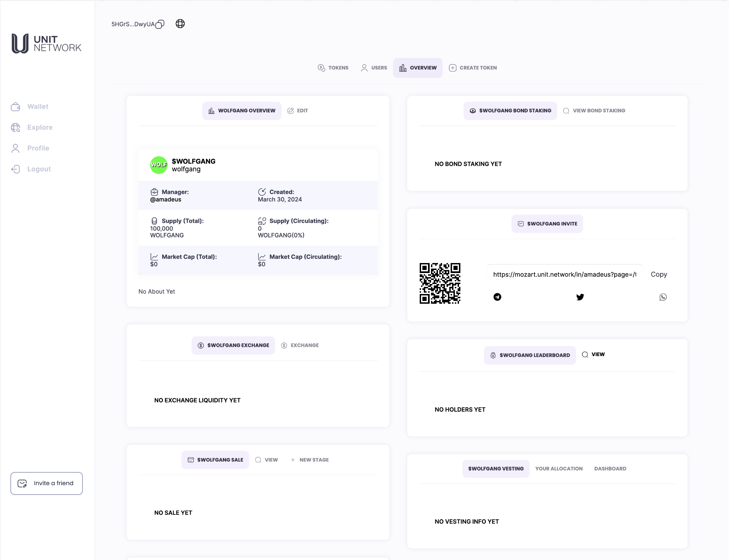Switch to the Users tab

[x=374, y=68]
